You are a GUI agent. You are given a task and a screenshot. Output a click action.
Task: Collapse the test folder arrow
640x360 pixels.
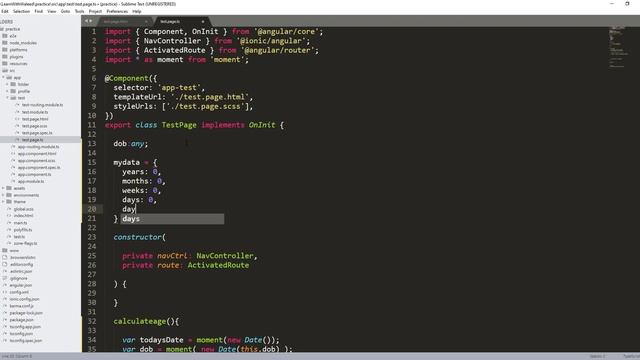7,98
